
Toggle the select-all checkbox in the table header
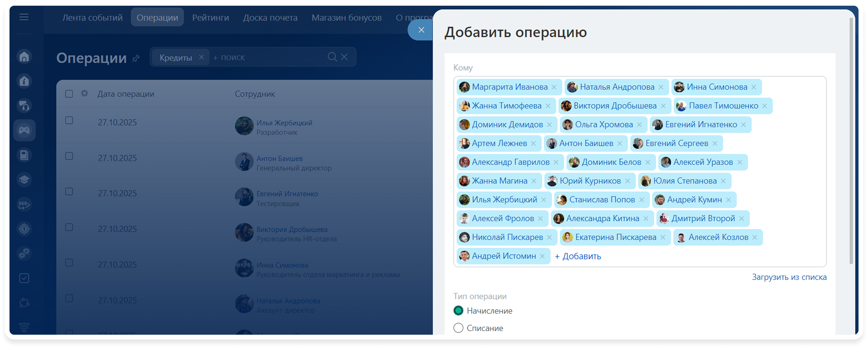(x=69, y=93)
